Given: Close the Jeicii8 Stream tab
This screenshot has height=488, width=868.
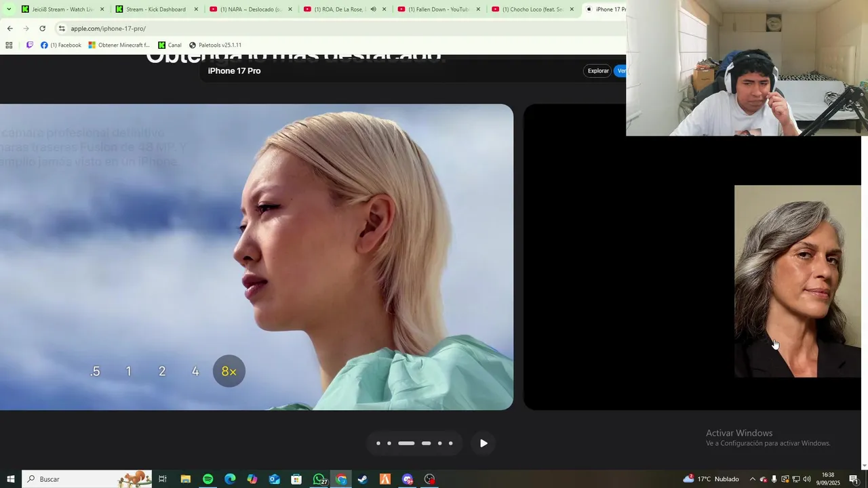Looking at the screenshot, I should 102,9.
